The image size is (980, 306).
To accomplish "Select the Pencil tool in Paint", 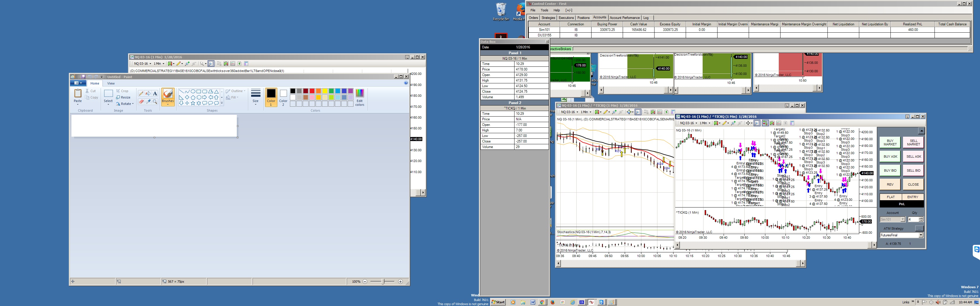I will pyautogui.click(x=141, y=94).
